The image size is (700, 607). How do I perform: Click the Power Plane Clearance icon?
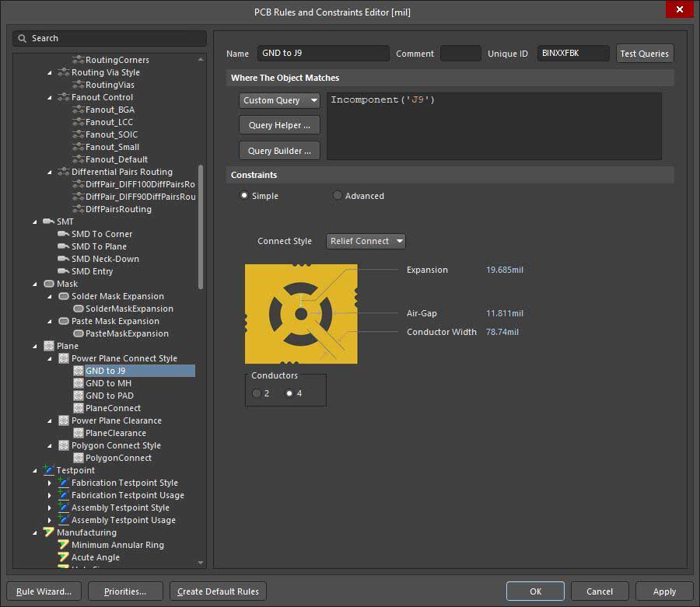coord(64,420)
